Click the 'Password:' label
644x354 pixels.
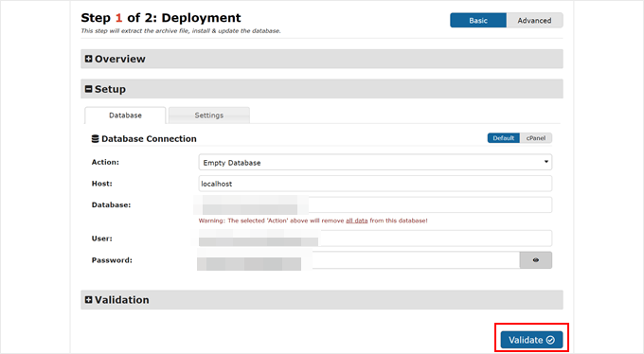[x=112, y=260]
